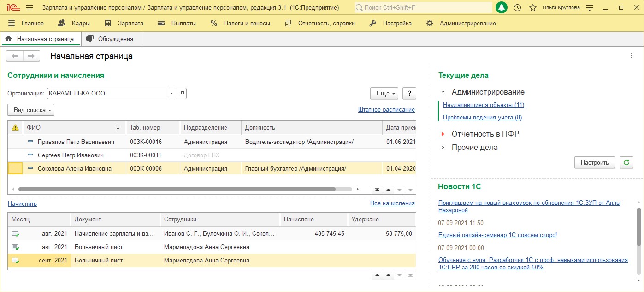The image size is (644, 292).
Task: Open Обучение с нуля Разработчик 1С link
Action: pos(533,263)
